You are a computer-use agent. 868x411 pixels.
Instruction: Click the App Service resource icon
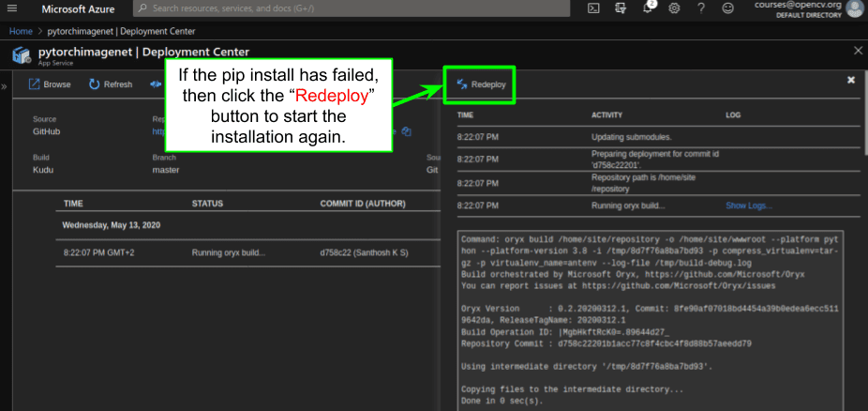[x=21, y=55]
